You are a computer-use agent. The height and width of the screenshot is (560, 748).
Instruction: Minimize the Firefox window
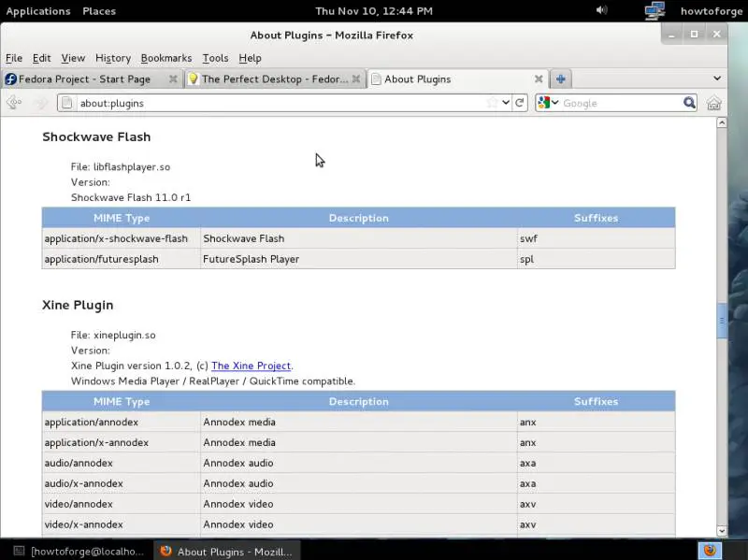671,35
